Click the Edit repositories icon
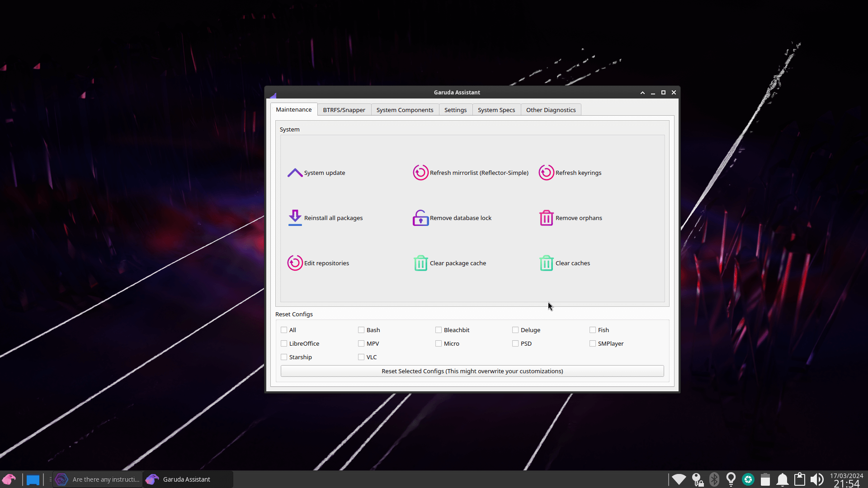868x488 pixels. (x=295, y=263)
